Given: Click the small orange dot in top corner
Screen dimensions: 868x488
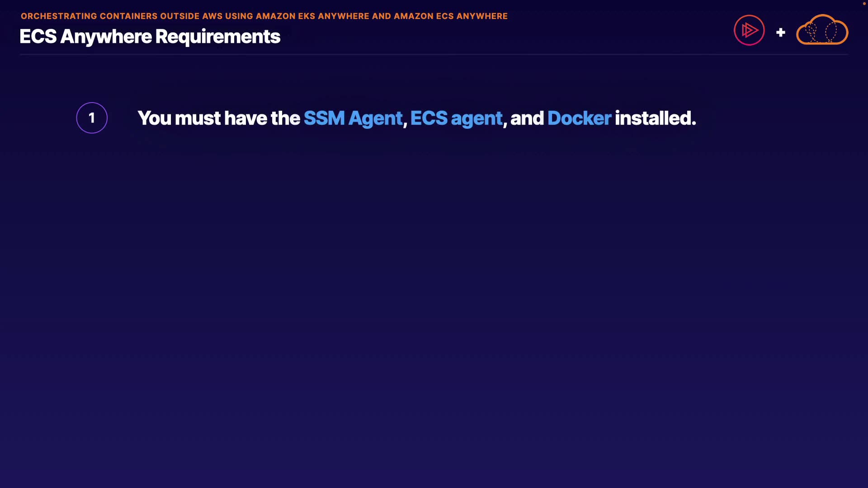Looking at the screenshot, I should (x=864, y=4).
